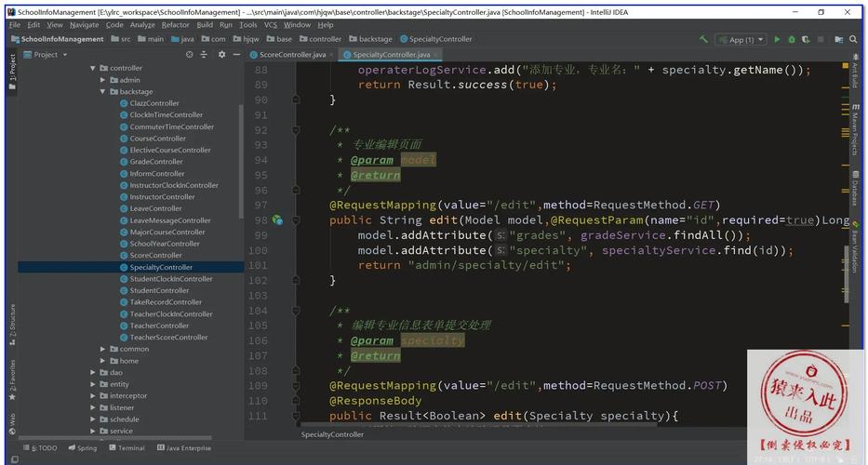The width and height of the screenshot is (868, 465).
Task: Select SpecialtyController.java editor tab
Action: (391, 54)
